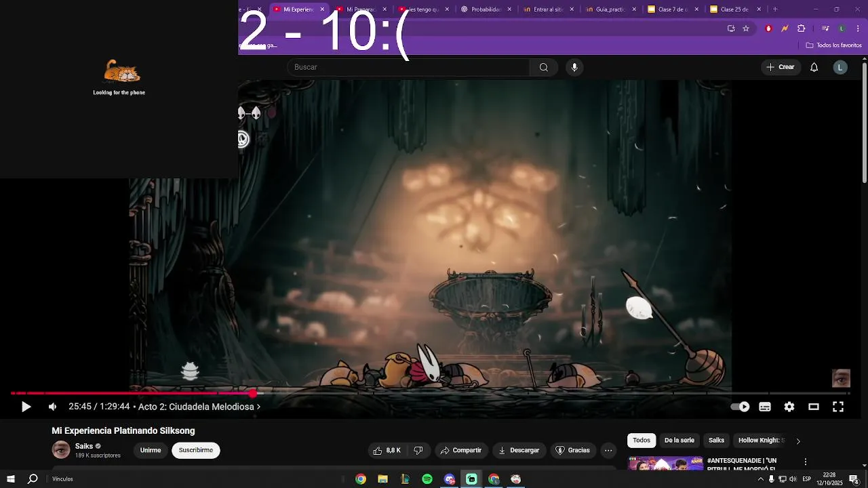The height and width of the screenshot is (488, 868).
Task: Switch to the 'Probabilidad' browser tab
Action: click(x=485, y=9)
